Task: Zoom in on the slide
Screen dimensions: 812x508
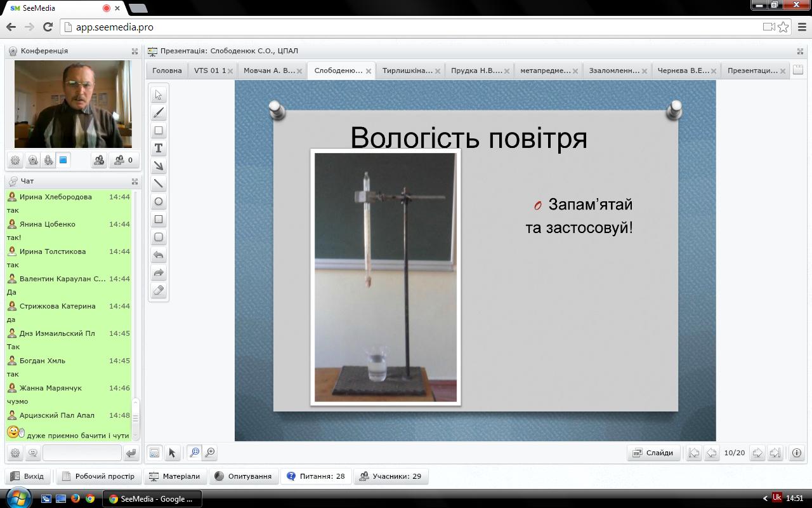Action: click(210, 453)
